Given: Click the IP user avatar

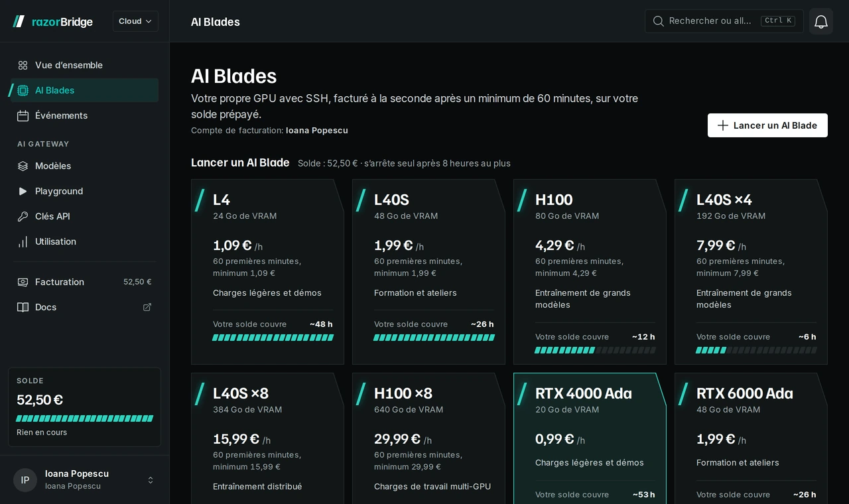Looking at the screenshot, I should tap(25, 480).
